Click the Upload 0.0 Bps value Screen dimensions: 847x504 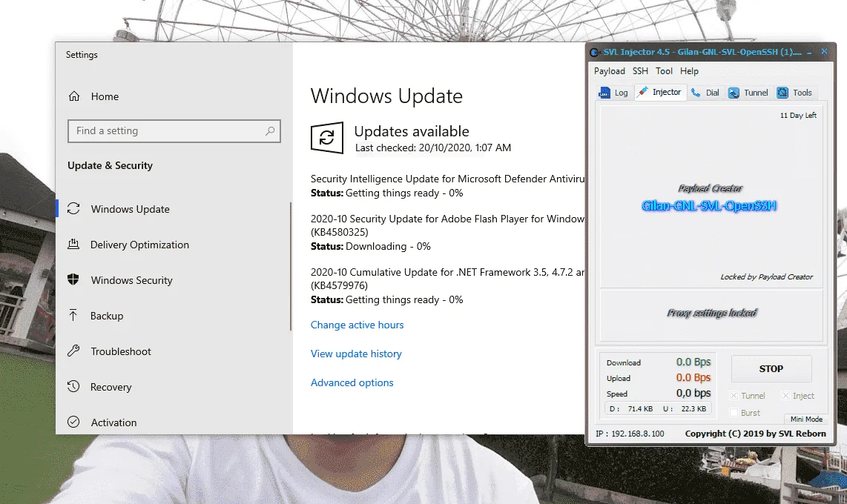tap(693, 377)
